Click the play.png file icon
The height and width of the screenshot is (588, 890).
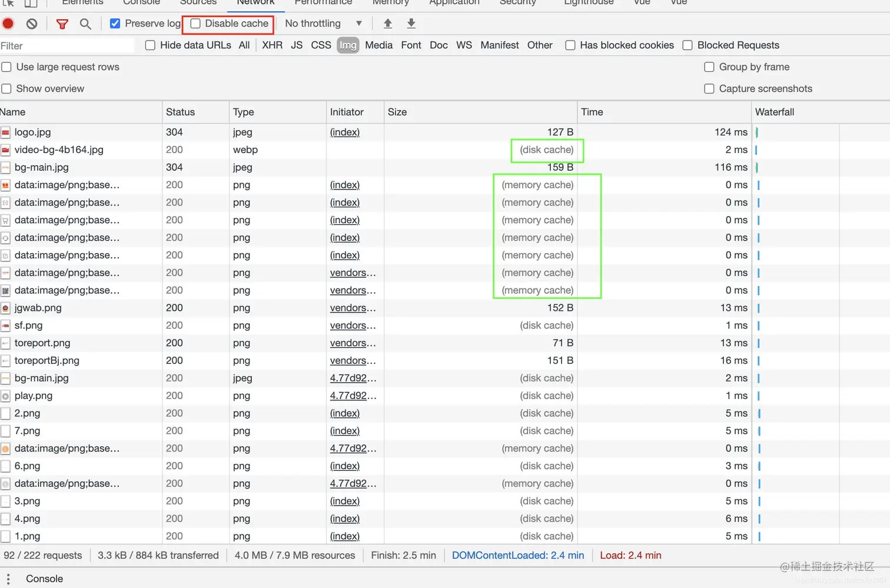5,396
